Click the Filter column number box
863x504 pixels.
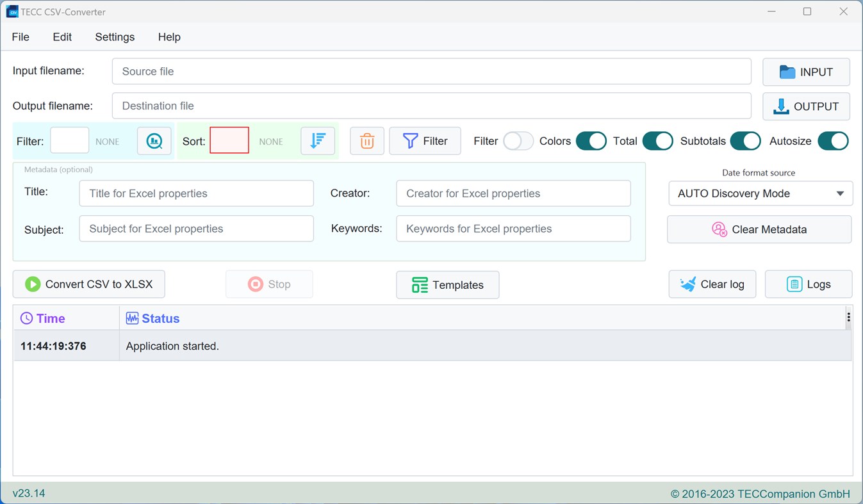point(69,140)
